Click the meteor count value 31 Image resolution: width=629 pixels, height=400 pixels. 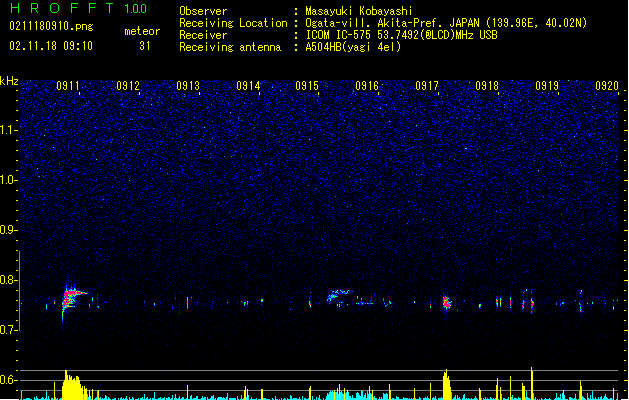(145, 46)
